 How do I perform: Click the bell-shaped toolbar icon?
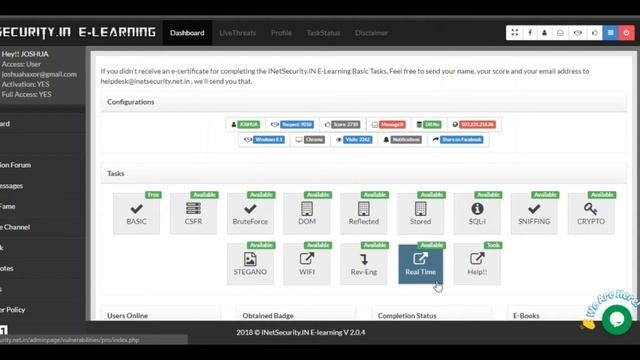[x=560, y=33]
